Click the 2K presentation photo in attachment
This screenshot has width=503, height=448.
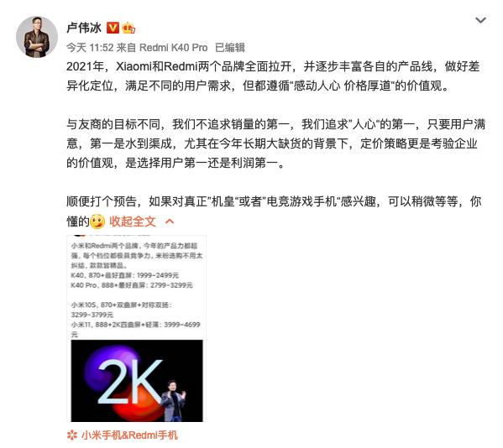tap(137, 381)
